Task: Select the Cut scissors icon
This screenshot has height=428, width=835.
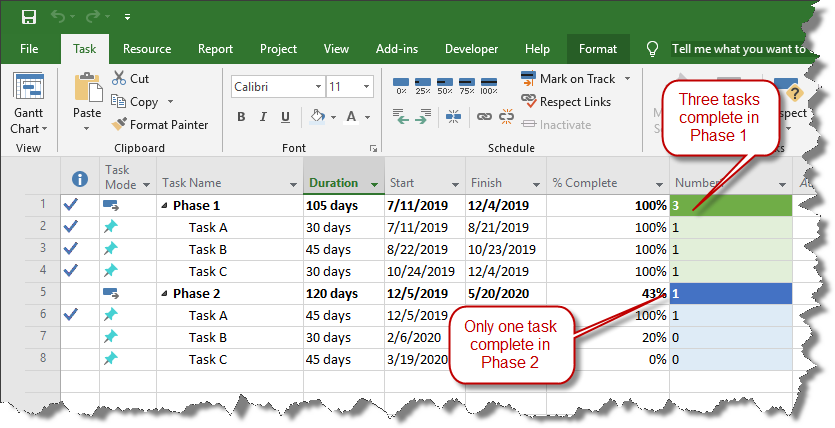Action: 119,78
